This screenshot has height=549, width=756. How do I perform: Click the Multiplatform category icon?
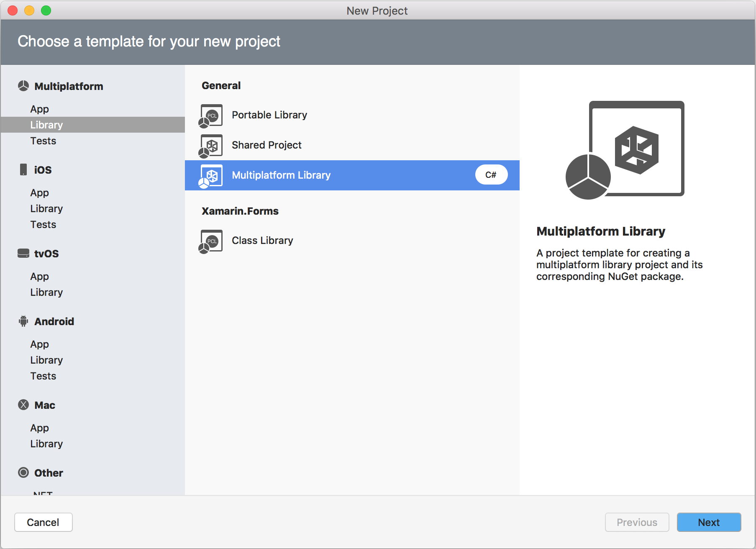pos(23,86)
